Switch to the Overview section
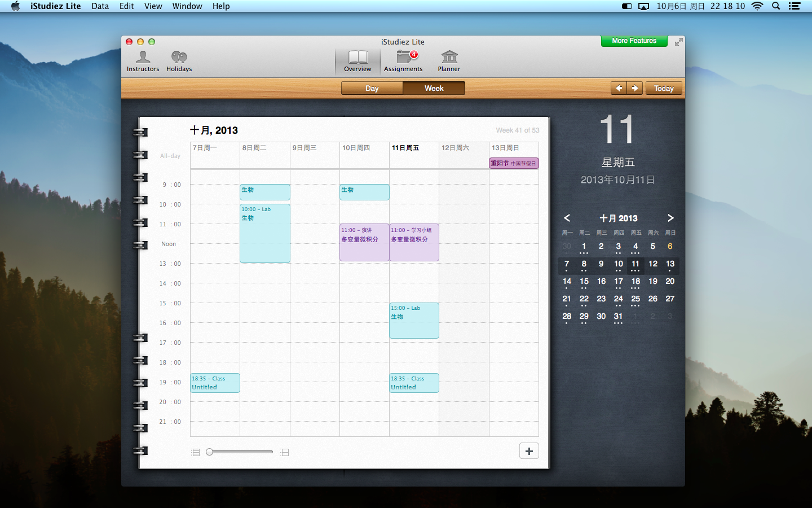This screenshot has width=812, height=508. 358,62
